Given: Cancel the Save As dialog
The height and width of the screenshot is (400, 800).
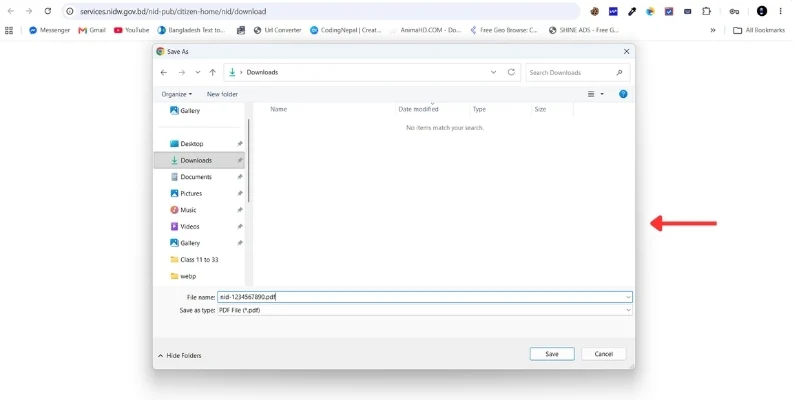Looking at the screenshot, I should (604, 354).
